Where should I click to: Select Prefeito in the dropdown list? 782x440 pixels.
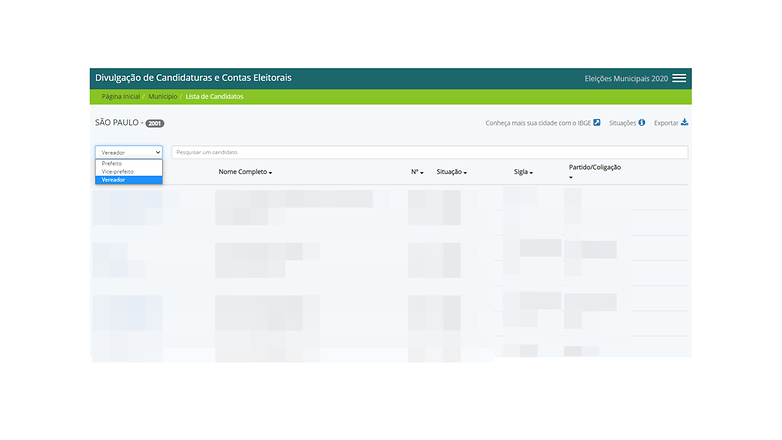pyautogui.click(x=129, y=164)
